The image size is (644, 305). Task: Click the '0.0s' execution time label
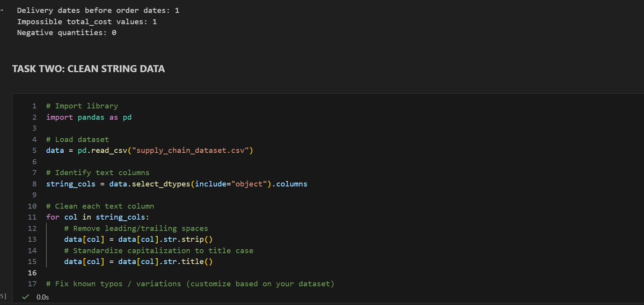point(42,297)
